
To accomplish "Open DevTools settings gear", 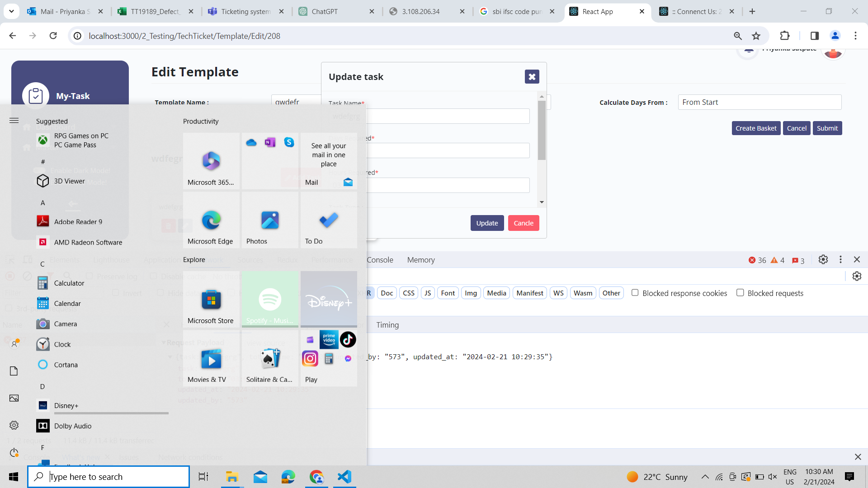I will [x=823, y=260].
